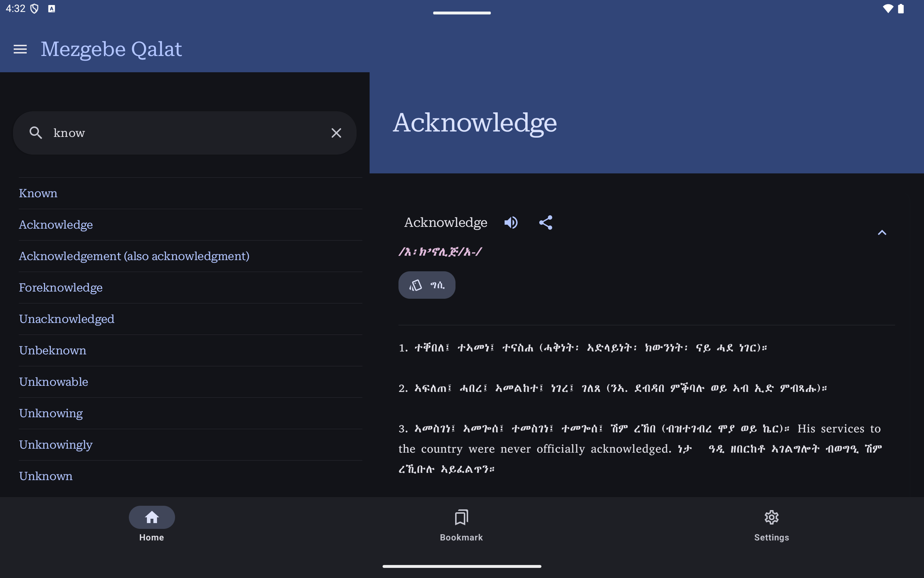Tap the phonetic transcription in pink

(x=440, y=251)
